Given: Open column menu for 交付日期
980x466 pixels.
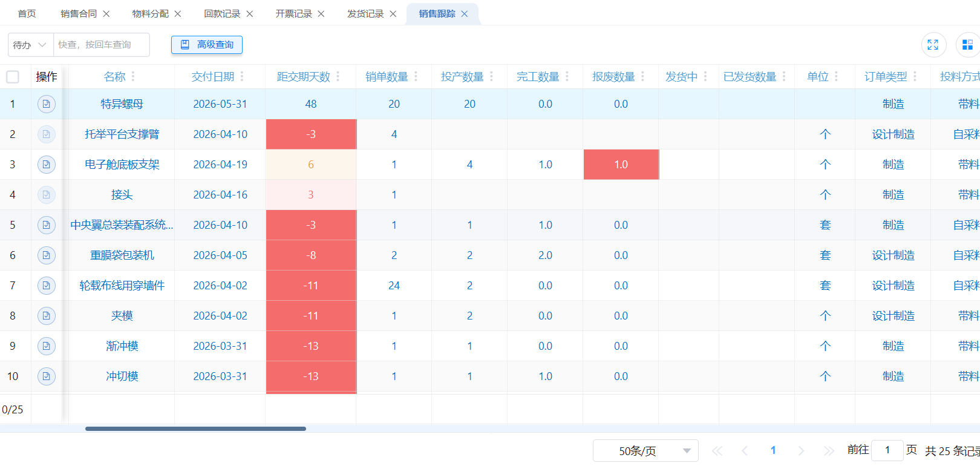Looking at the screenshot, I should (242, 76).
